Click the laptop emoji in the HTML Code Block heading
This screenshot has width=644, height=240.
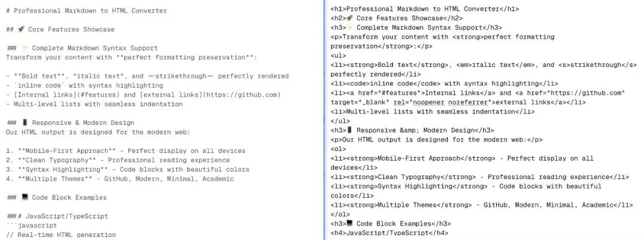tap(349, 223)
